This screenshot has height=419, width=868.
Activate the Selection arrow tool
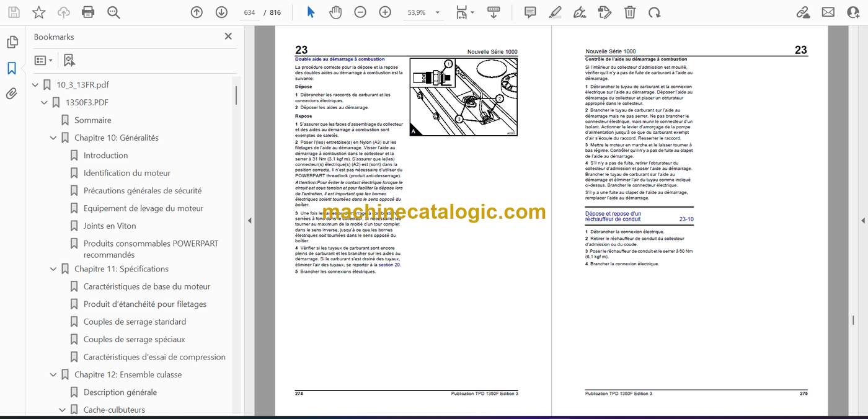pos(311,12)
